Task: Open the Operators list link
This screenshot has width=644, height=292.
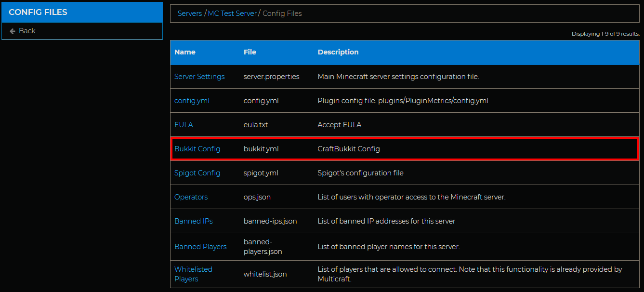Action: click(x=191, y=197)
